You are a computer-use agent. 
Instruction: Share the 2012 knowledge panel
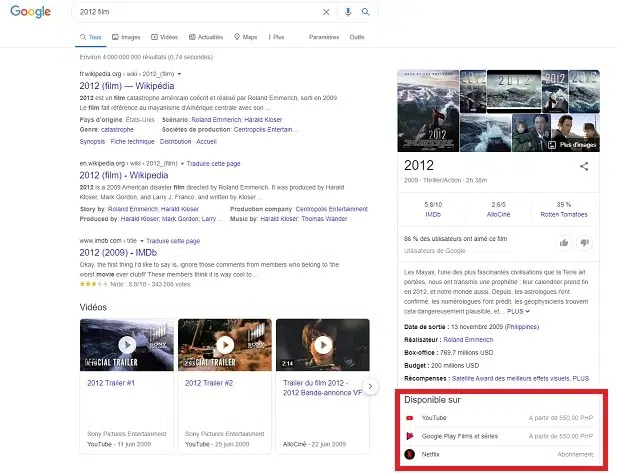584,166
